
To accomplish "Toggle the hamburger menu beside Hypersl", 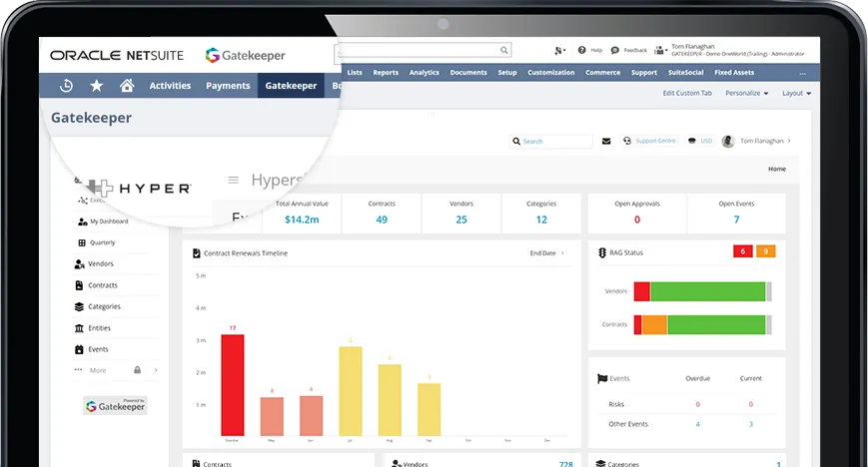I will tap(233, 180).
